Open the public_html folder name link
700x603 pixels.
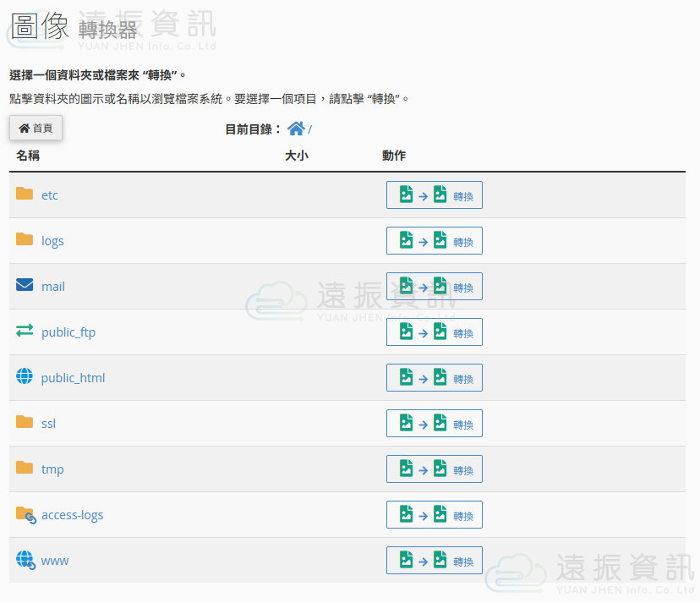click(x=73, y=378)
